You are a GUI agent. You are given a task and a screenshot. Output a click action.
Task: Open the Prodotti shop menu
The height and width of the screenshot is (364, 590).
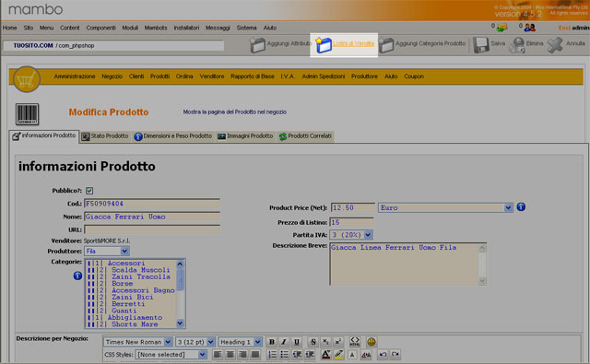pos(159,76)
